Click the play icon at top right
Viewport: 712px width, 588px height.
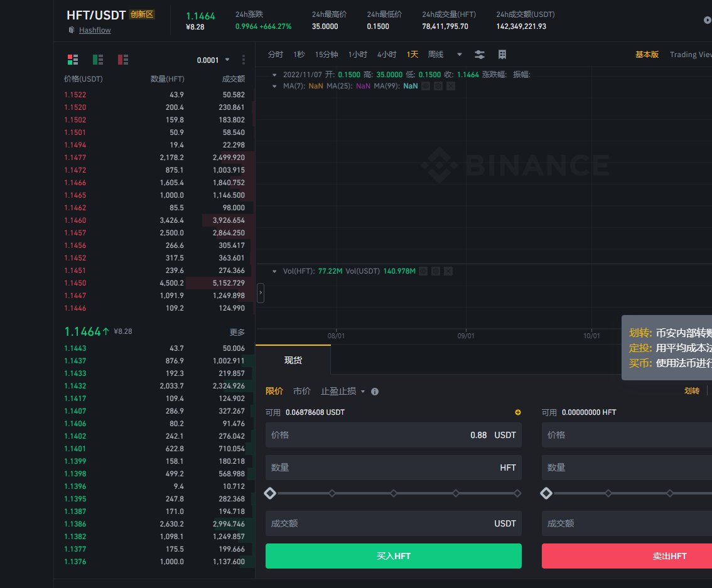708,20
